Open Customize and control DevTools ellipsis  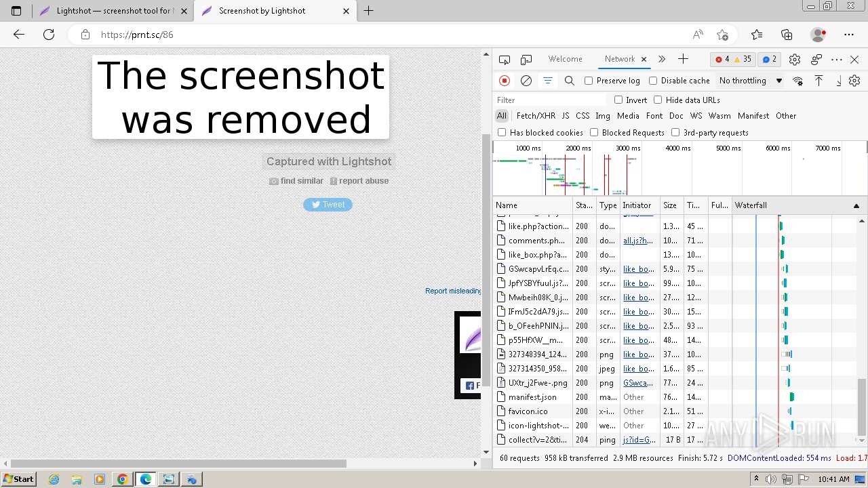point(837,60)
